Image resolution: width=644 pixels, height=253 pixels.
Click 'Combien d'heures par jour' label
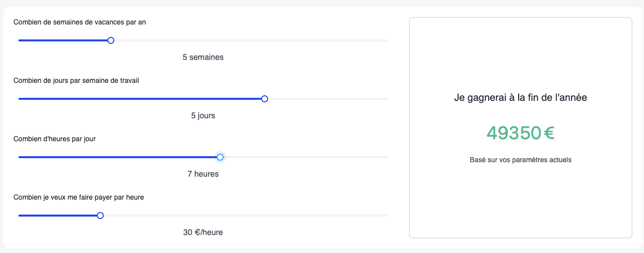click(x=54, y=139)
